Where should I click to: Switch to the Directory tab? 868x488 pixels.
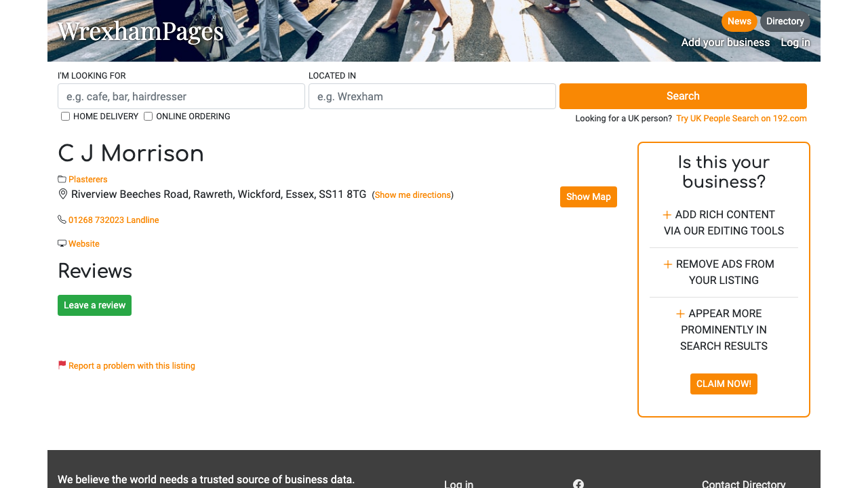pyautogui.click(x=785, y=21)
